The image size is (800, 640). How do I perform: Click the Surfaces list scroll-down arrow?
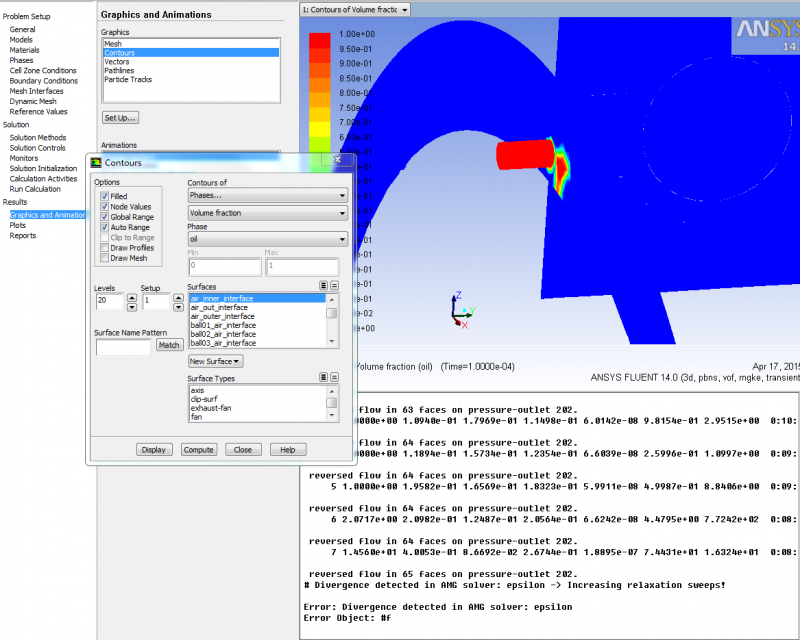[332, 341]
